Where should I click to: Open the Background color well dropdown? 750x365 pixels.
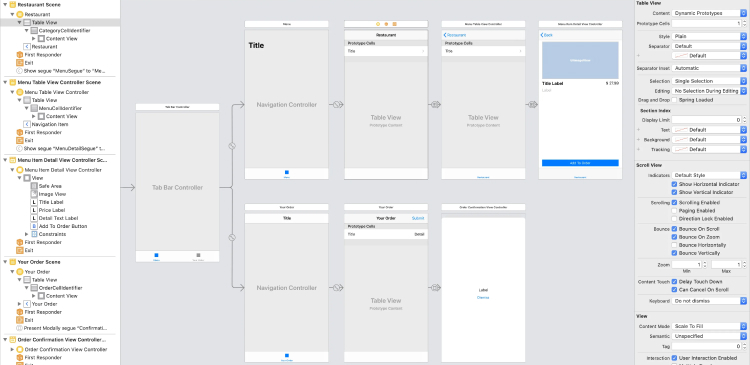(x=709, y=140)
